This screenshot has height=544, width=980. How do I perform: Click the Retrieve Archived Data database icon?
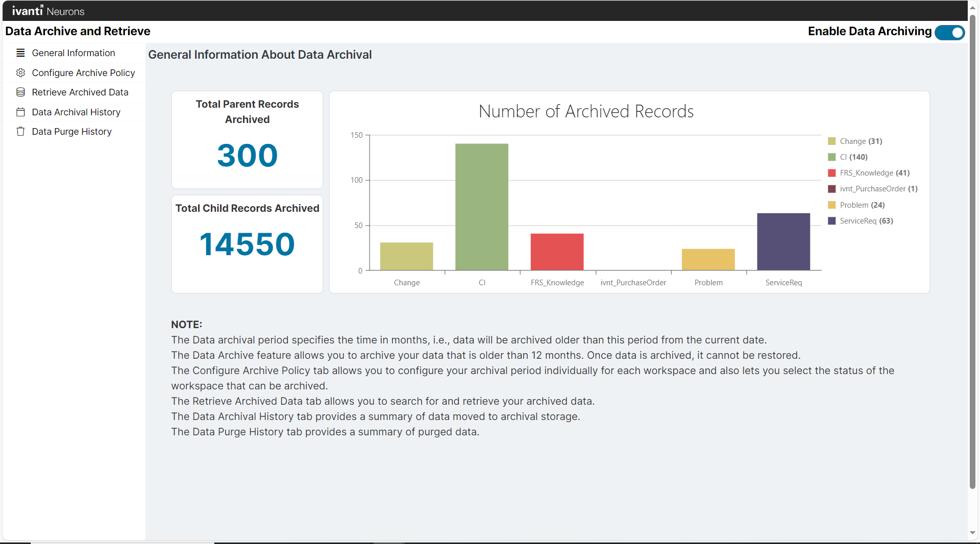(20, 92)
